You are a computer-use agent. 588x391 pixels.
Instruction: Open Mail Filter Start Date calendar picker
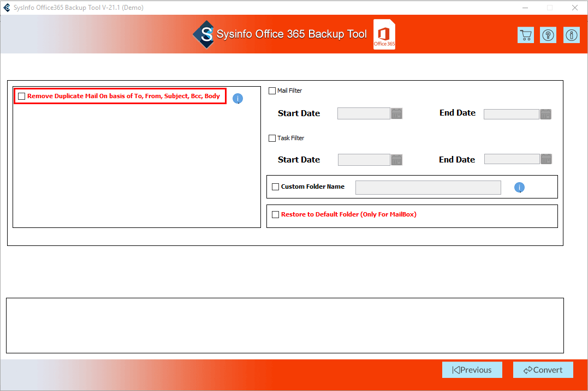397,113
